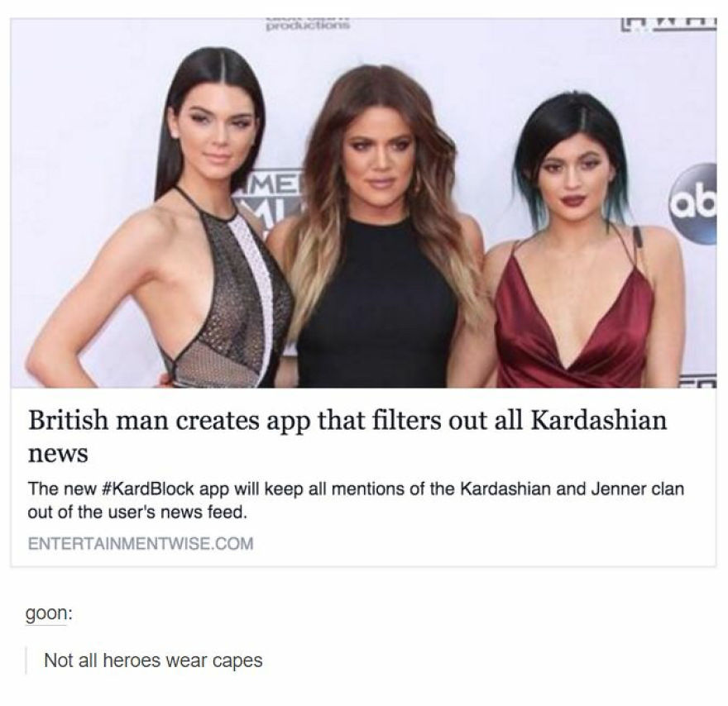
Task: Click 'Kardashian' in the article headline
Action: pos(598,420)
